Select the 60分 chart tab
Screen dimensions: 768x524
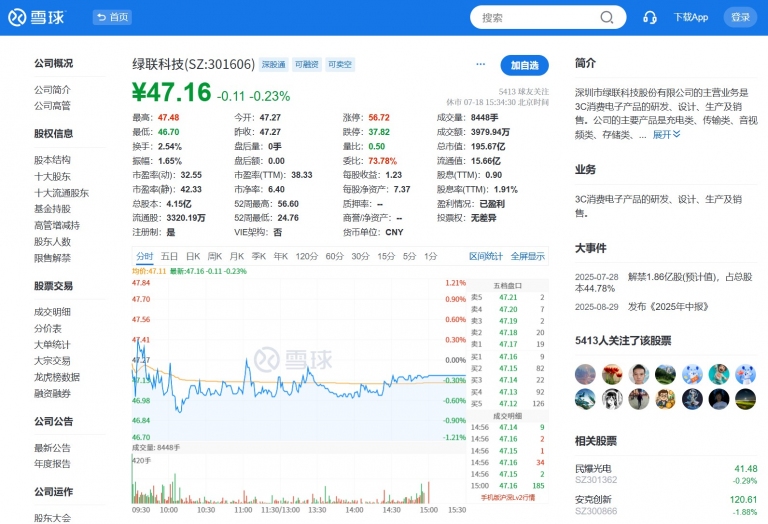pyautogui.click(x=335, y=256)
